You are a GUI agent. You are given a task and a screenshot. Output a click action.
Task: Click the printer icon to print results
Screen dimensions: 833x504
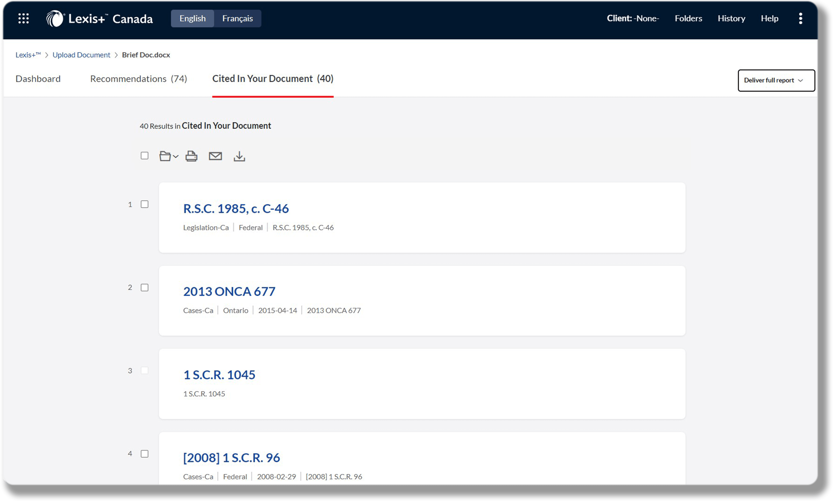click(191, 156)
